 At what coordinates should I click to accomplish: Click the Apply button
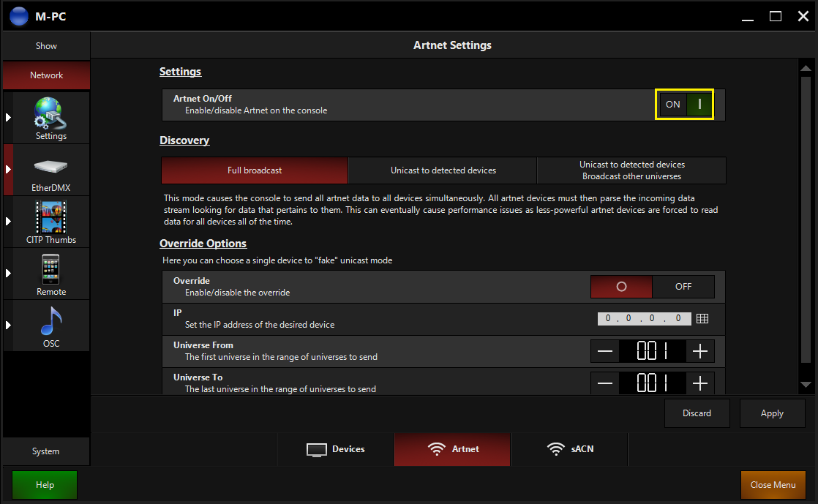tap(772, 413)
